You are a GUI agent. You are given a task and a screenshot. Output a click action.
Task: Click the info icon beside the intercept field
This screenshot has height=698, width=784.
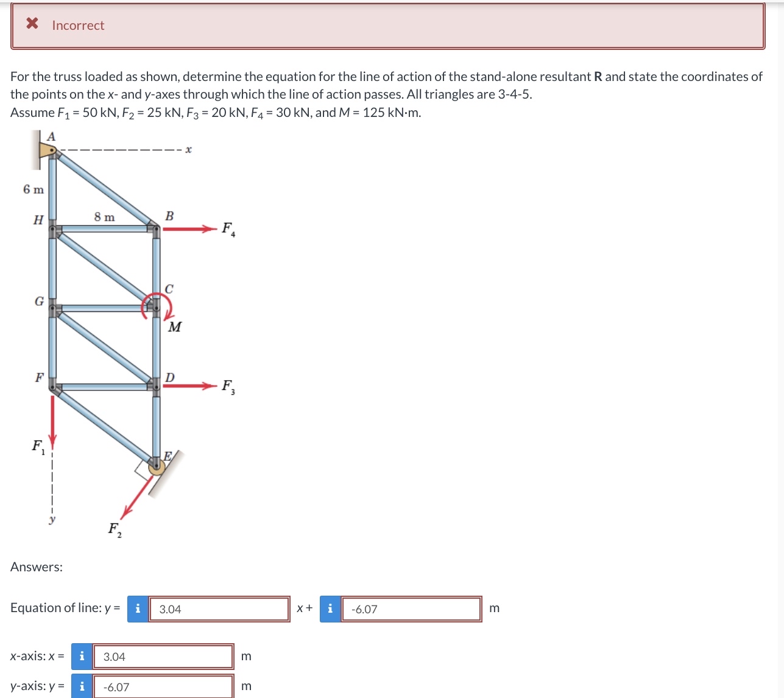point(330,608)
